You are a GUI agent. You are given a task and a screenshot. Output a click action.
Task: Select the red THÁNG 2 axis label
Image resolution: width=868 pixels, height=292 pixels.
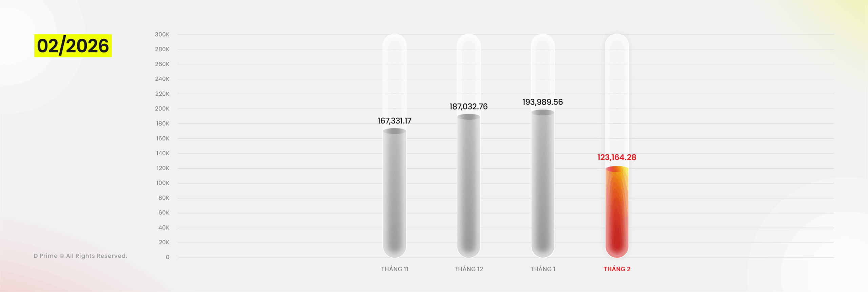(617, 269)
